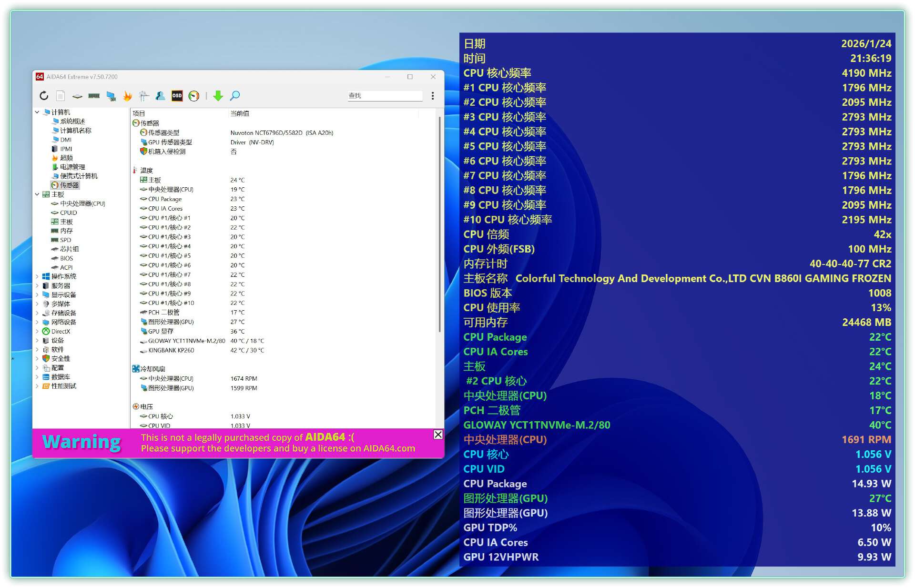Collapse the 主板 tree node

(x=37, y=194)
